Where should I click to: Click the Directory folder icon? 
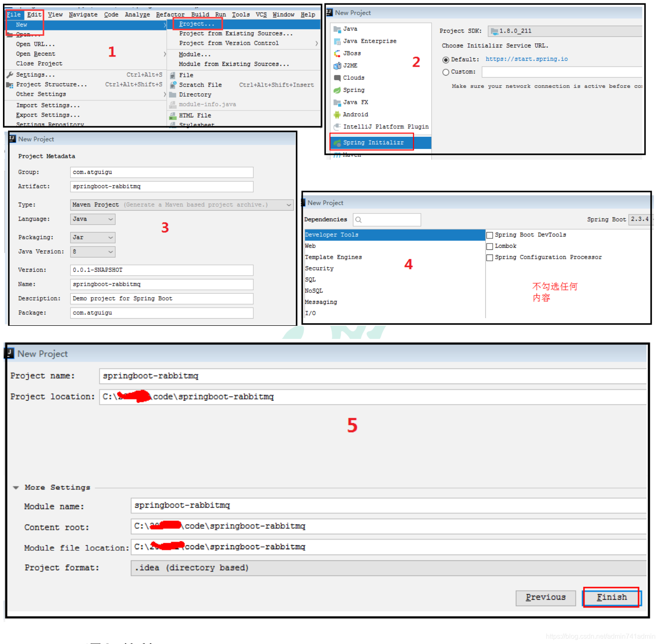[x=172, y=95]
